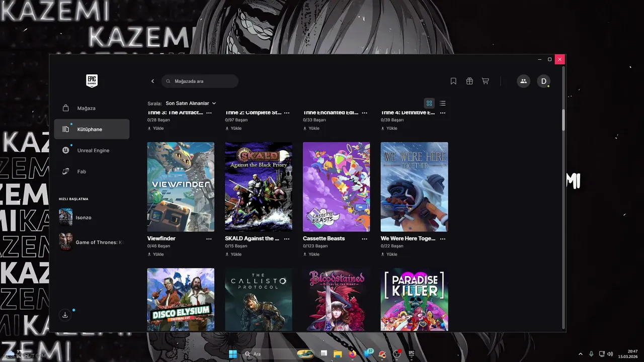644x362 pixels.
Task: Open Cassette Beasts cover art
Action: (x=336, y=187)
